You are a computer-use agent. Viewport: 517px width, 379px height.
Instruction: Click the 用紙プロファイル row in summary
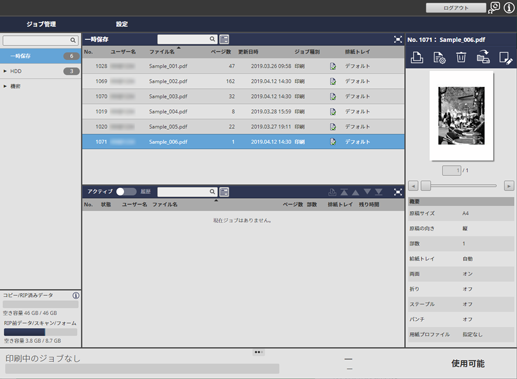coord(461,335)
